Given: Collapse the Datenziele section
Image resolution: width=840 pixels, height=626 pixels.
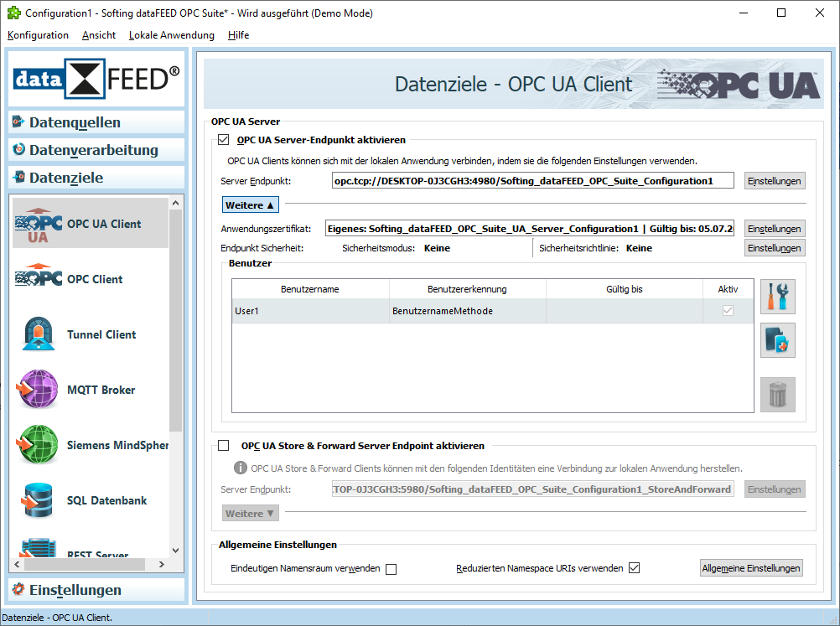Looking at the screenshot, I should pyautogui.click(x=96, y=178).
